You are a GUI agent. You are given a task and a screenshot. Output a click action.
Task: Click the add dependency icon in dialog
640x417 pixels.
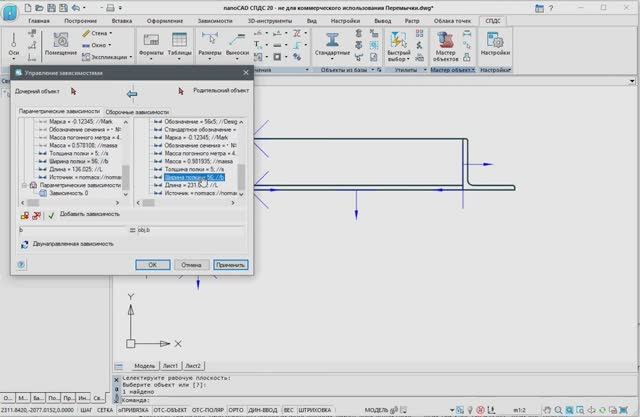coord(24,215)
